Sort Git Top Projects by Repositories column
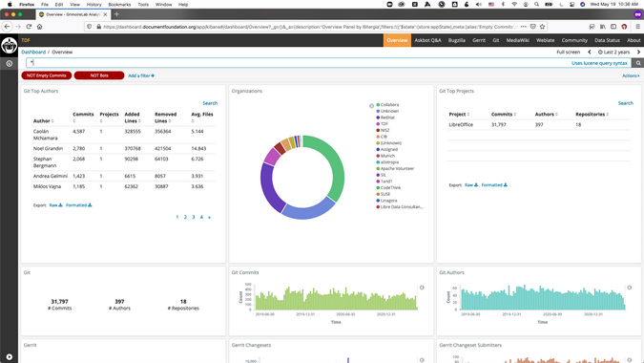 click(592, 115)
